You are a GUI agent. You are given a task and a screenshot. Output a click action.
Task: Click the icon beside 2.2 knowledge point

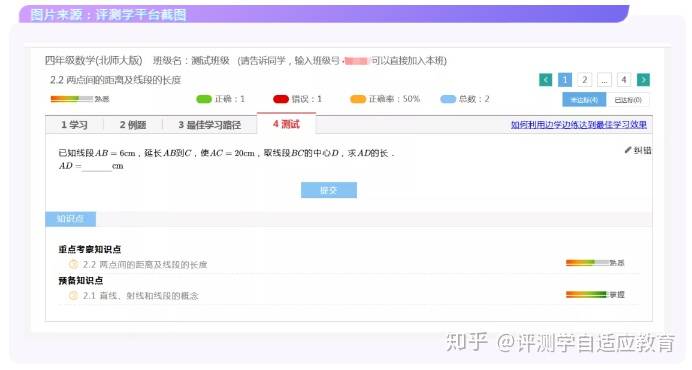click(x=73, y=264)
